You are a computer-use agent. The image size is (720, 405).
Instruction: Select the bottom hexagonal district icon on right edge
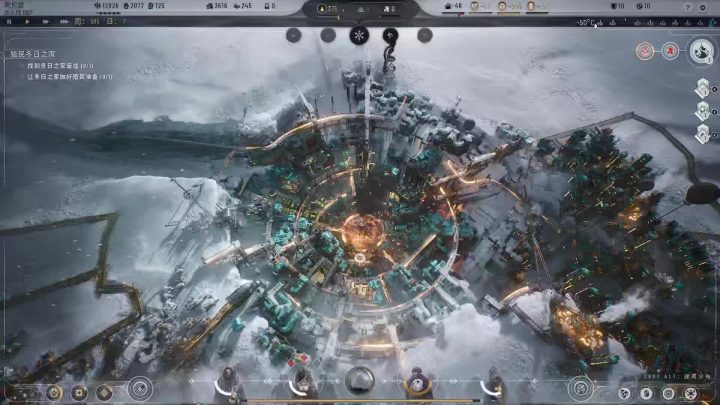pos(703,135)
